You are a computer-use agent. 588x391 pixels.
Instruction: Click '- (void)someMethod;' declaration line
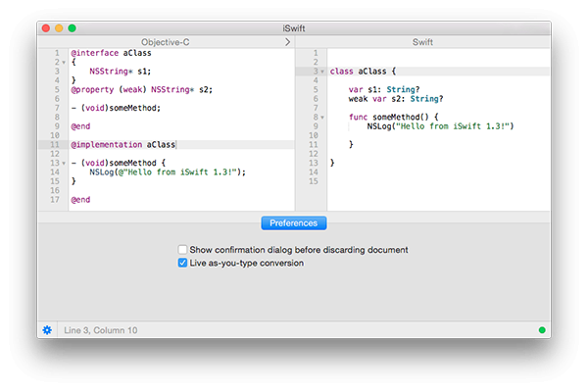click(116, 108)
